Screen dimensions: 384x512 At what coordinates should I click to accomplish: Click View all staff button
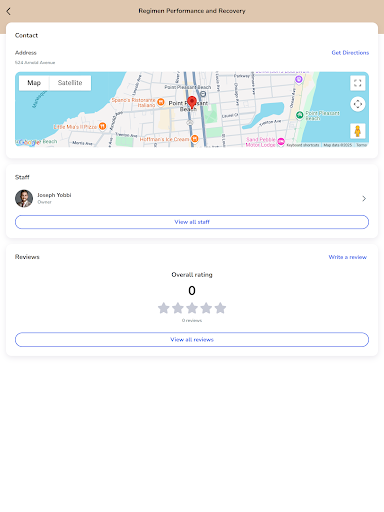(x=192, y=222)
